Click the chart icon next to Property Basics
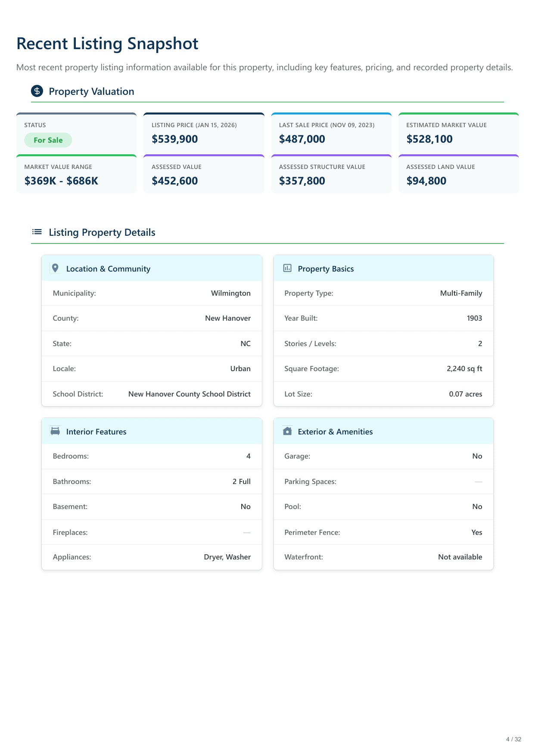 [x=287, y=268]
